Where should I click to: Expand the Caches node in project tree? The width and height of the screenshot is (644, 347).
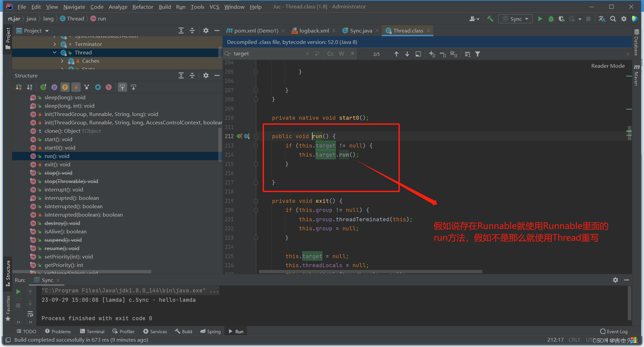click(62, 61)
